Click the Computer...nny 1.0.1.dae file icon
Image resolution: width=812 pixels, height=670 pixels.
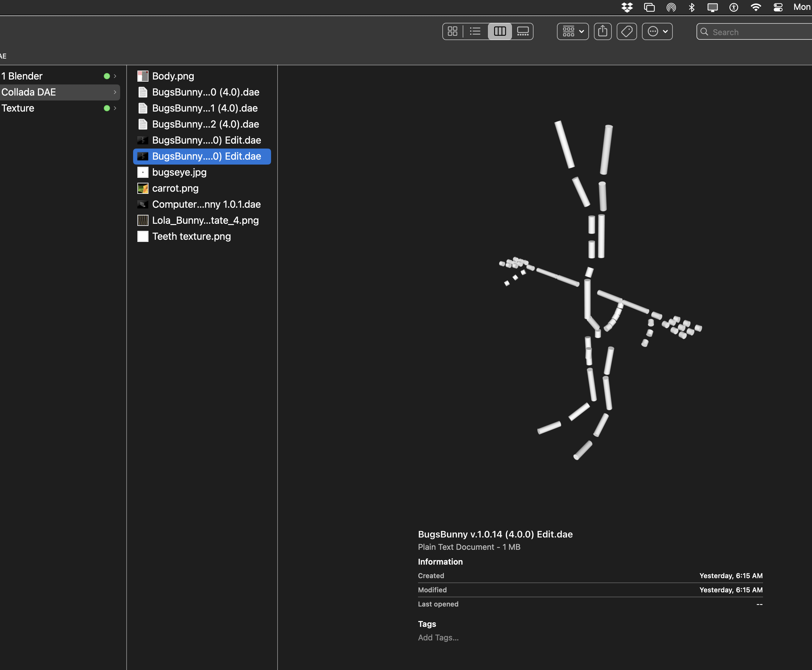pos(143,204)
